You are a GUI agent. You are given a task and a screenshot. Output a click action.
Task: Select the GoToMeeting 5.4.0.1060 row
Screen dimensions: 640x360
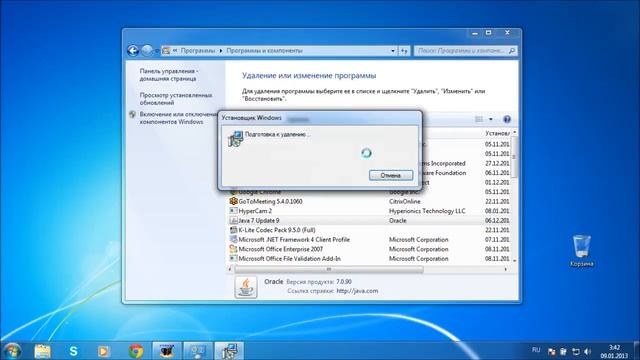(x=369, y=201)
